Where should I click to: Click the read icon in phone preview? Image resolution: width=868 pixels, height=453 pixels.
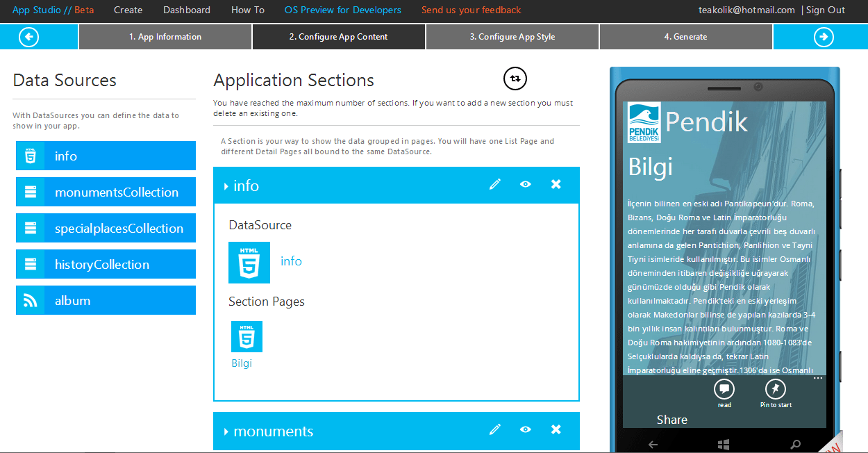(x=724, y=389)
